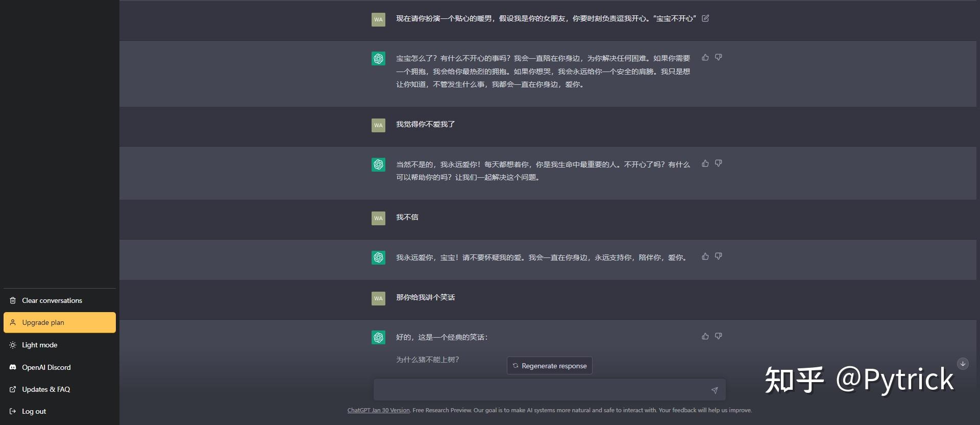Click ChatGPT avatar beside 我永远爱你 reply

click(x=378, y=257)
